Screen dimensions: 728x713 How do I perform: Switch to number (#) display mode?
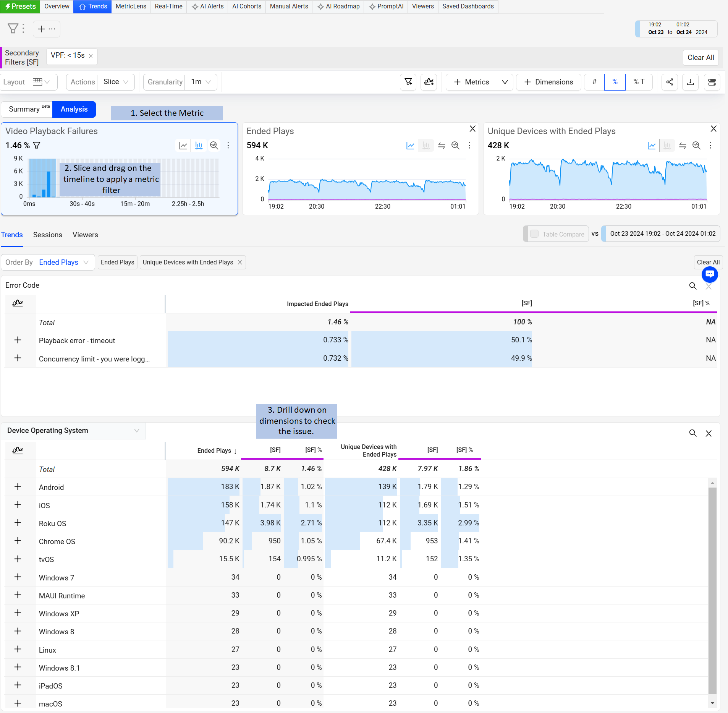click(x=594, y=82)
